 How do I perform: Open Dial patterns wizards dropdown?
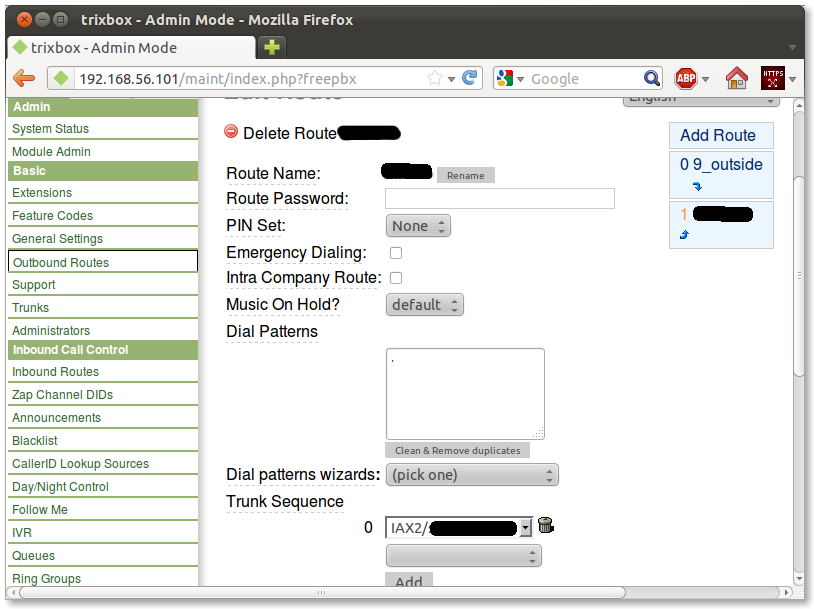(472, 475)
